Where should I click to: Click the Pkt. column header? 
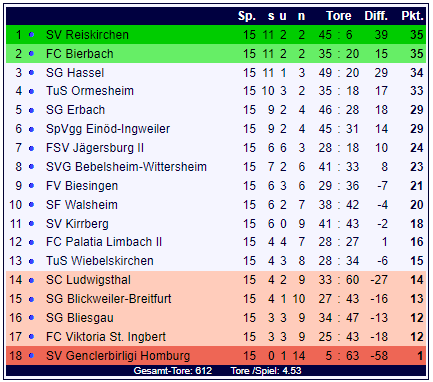click(x=412, y=16)
